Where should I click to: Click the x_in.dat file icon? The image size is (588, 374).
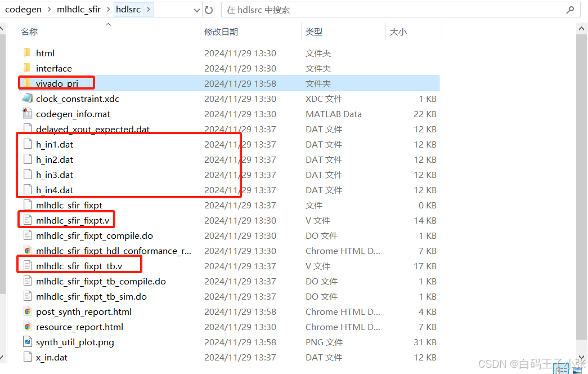[28, 357]
